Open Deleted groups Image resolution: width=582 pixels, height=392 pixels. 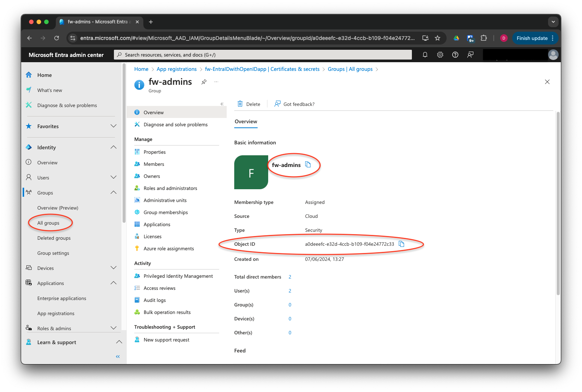tap(54, 238)
